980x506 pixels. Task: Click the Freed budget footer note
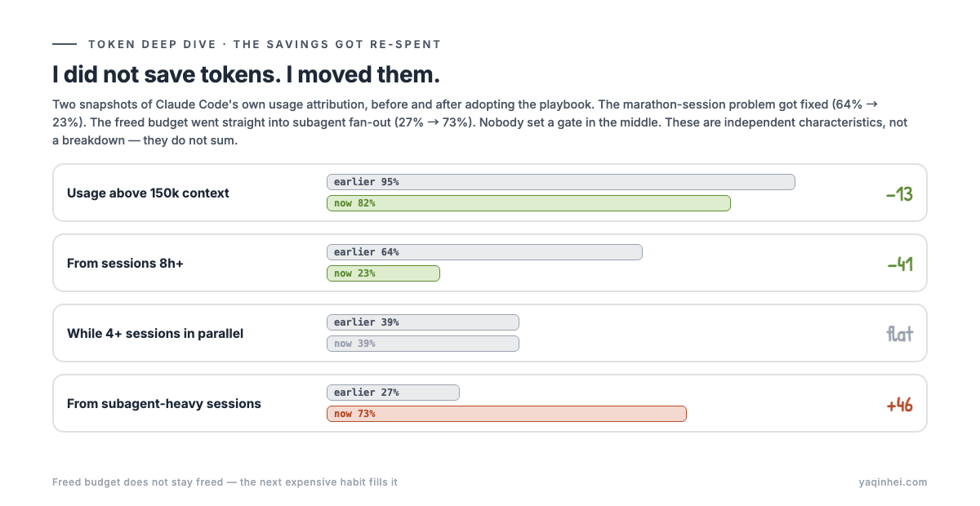[x=225, y=482]
